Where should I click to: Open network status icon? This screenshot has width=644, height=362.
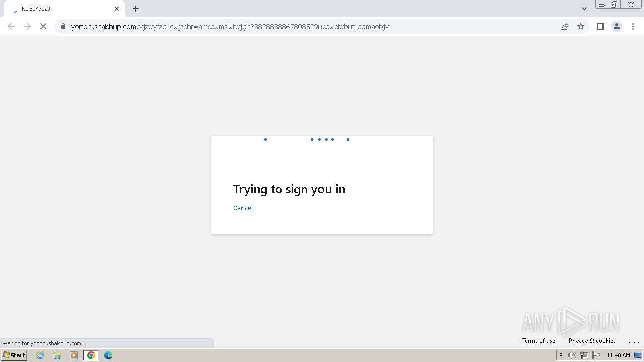584,355
